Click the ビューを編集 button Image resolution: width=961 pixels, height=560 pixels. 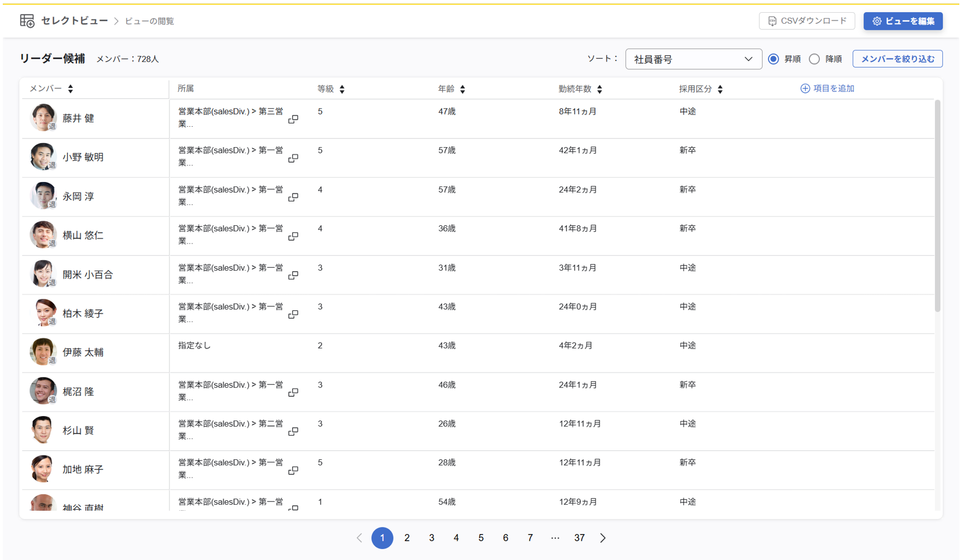[903, 21]
